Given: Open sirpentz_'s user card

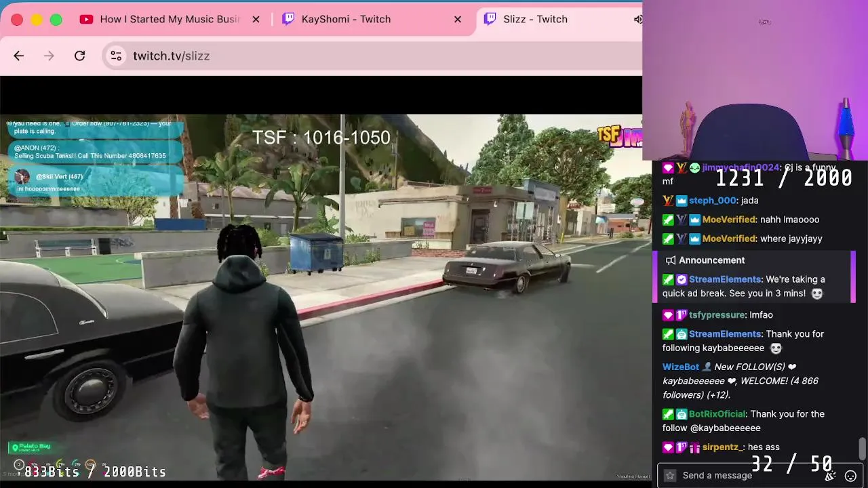Looking at the screenshot, I should (x=724, y=447).
